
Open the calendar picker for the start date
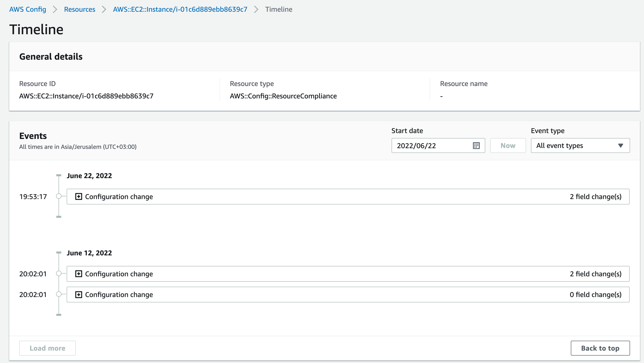pyautogui.click(x=476, y=145)
